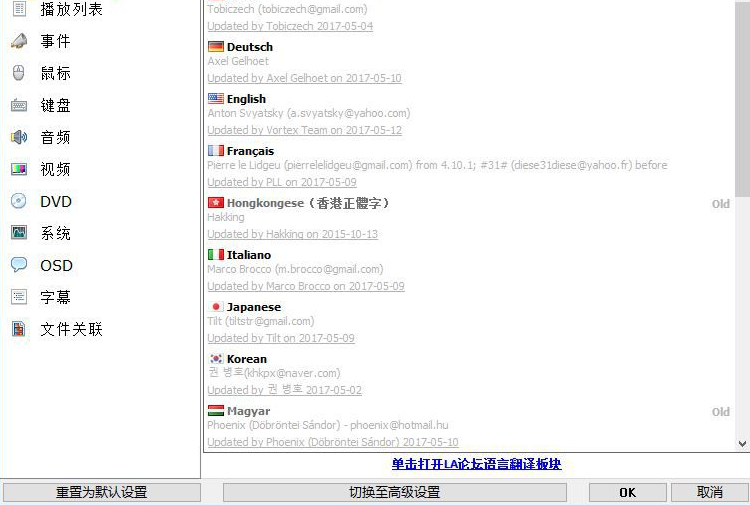Open 'Updated by Marco Brocco' link

click(x=306, y=286)
